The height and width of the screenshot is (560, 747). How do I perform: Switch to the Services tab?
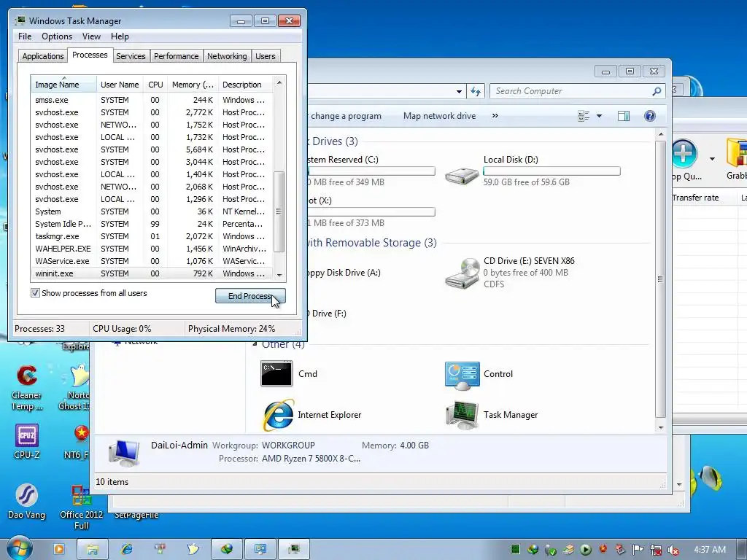pos(131,56)
